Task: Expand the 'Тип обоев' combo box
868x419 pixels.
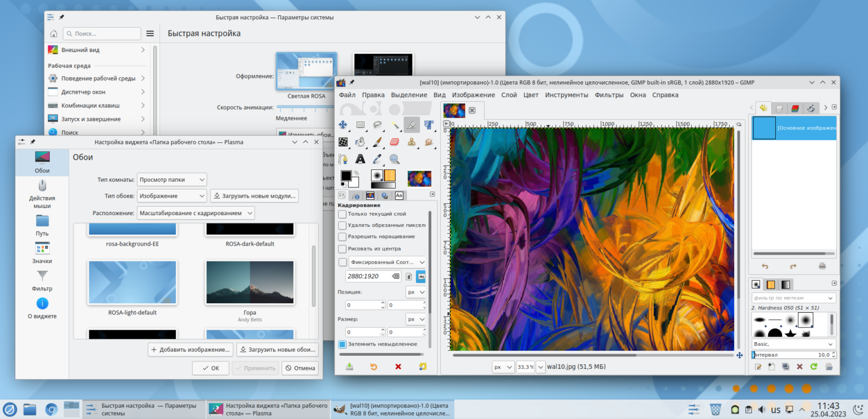Action: [172, 196]
